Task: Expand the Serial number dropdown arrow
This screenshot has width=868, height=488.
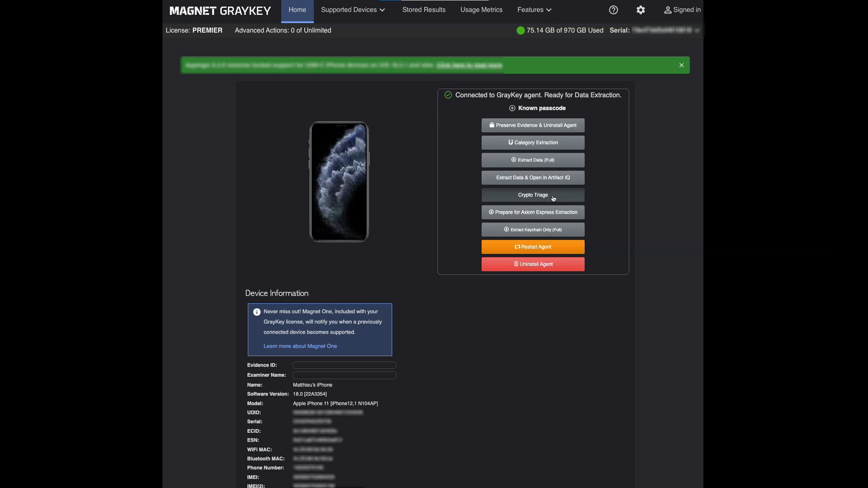Action: click(697, 30)
